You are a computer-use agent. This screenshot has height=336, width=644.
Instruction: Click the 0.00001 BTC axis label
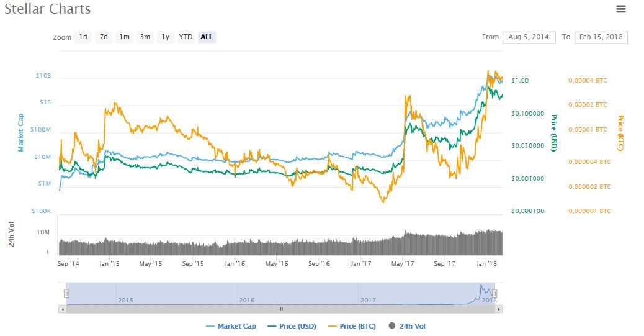click(588, 130)
